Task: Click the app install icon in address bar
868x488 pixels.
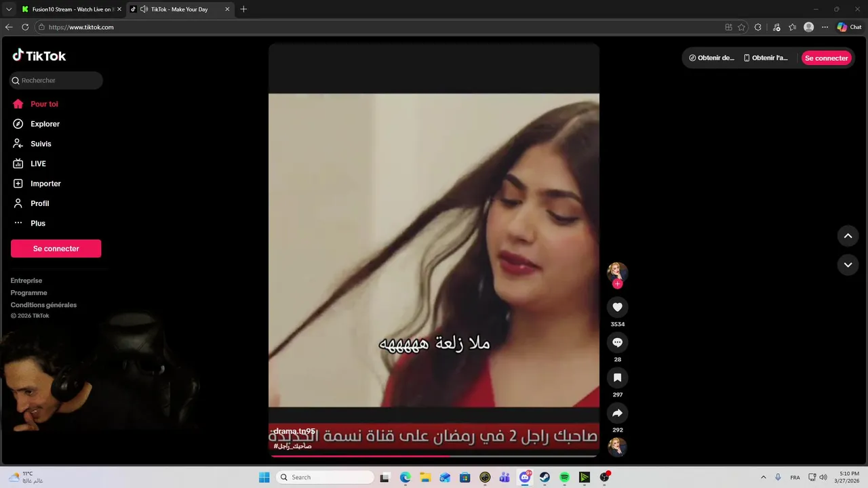Action: pos(728,27)
